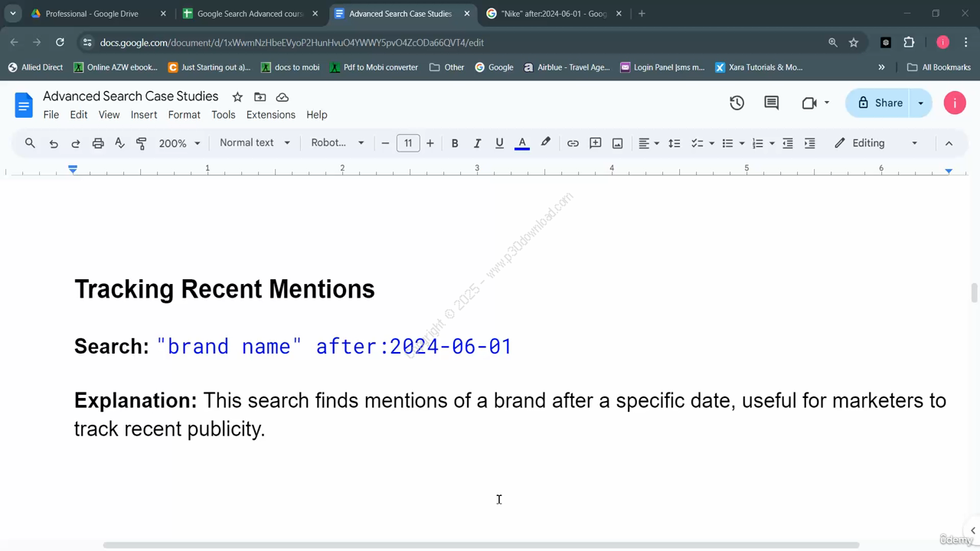The height and width of the screenshot is (551, 980).
Task: Open the browser extensions puzzle icon
Action: click(909, 42)
